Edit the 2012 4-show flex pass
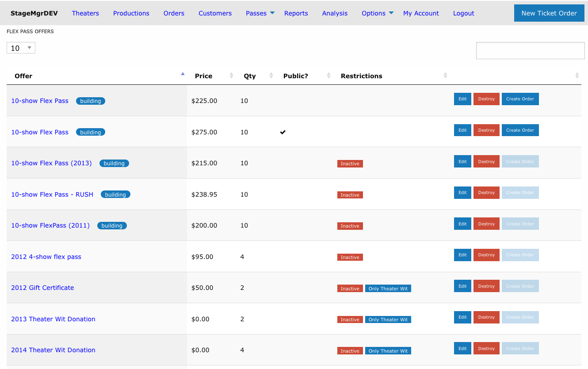 [x=462, y=255]
